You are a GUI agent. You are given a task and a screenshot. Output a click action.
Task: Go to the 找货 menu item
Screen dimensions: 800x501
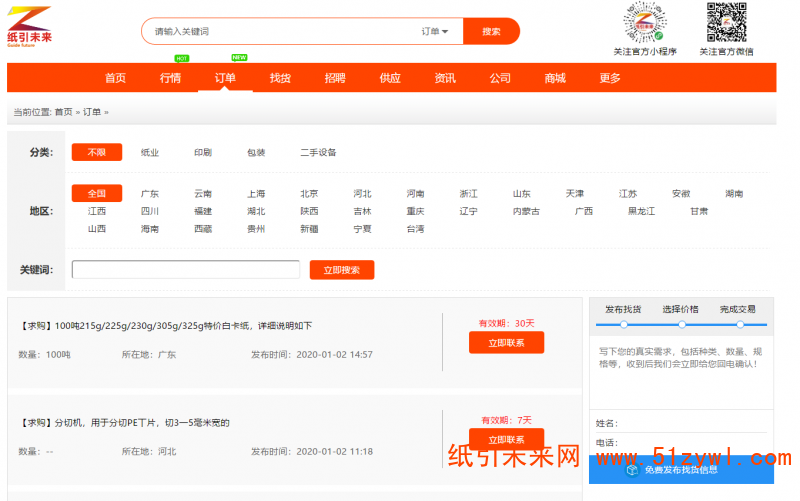click(280, 78)
